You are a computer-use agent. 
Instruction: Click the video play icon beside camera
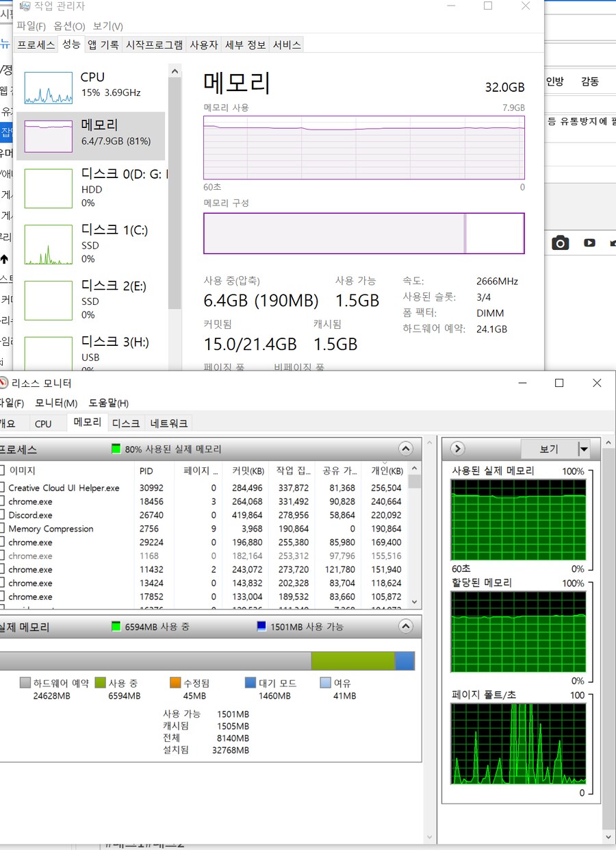click(x=589, y=243)
